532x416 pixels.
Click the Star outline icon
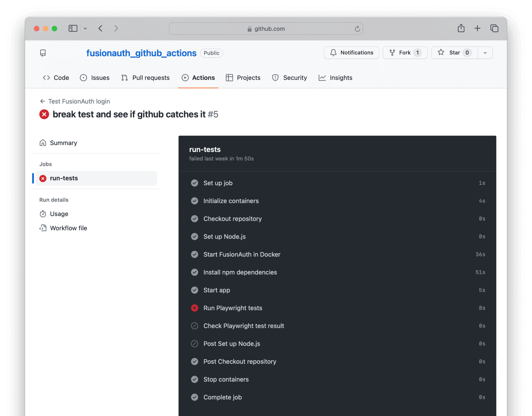click(x=441, y=53)
